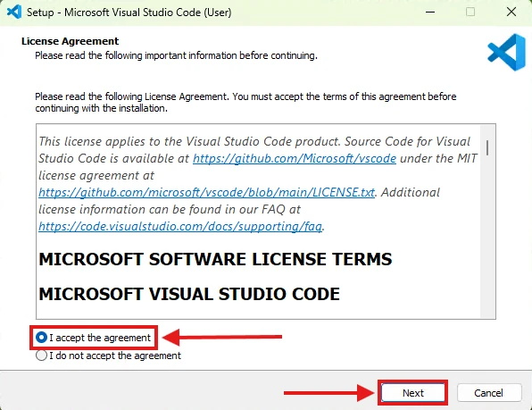Click the 'License Agreement' page title
Screen dimensions: 532x410
click(70, 41)
